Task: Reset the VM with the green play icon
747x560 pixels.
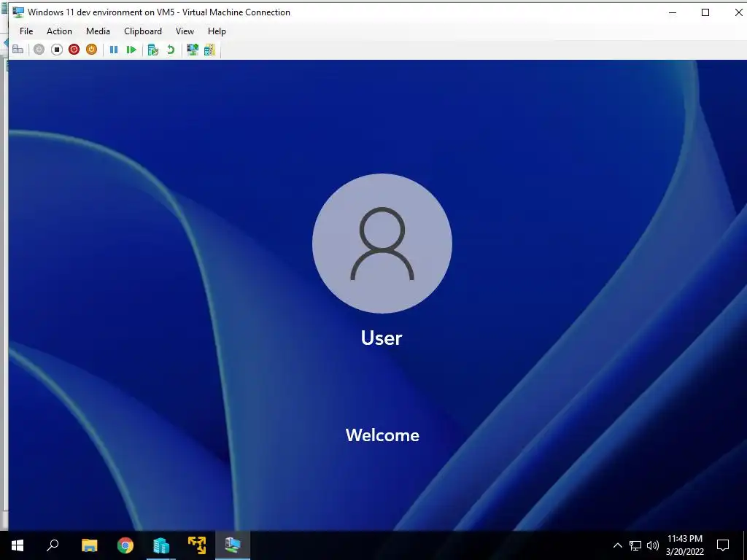Action: tap(131, 50)
